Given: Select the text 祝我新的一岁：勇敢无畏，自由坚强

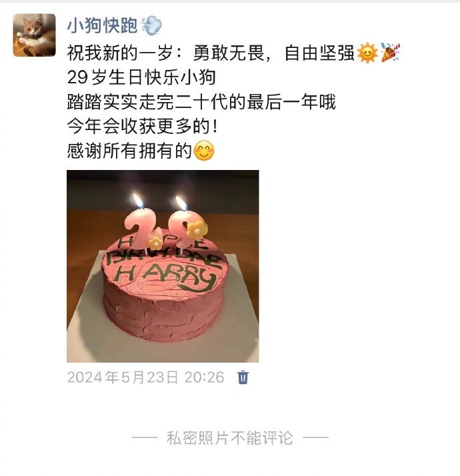Looking at the screenshot, I should tap(211, 53).
